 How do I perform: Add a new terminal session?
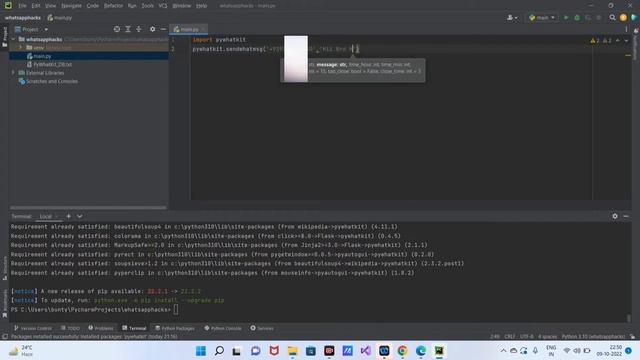69,216
